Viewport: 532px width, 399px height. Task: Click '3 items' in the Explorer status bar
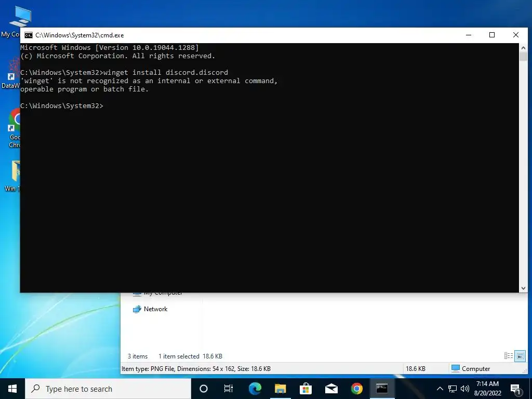click(x=137, y=356)
